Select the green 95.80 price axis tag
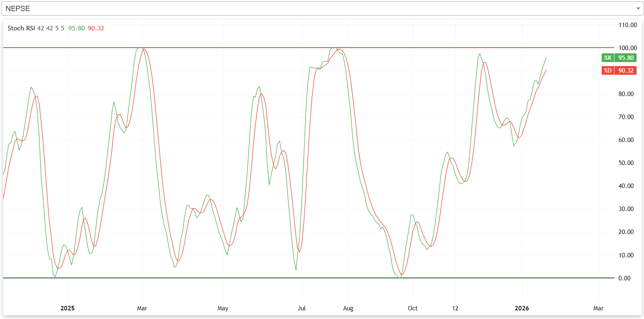 (626, 58)
